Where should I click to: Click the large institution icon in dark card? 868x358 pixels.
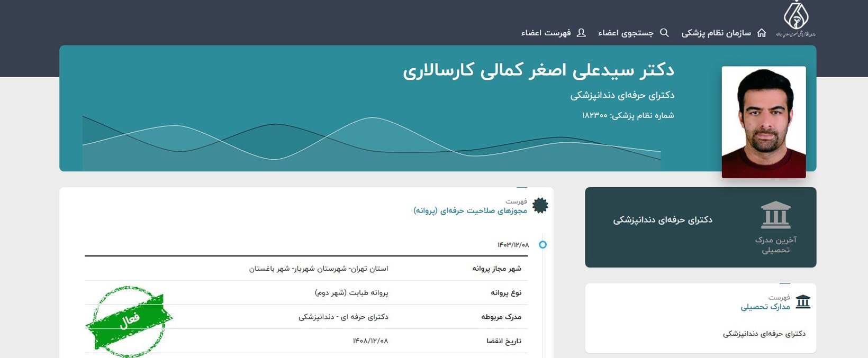775,215
